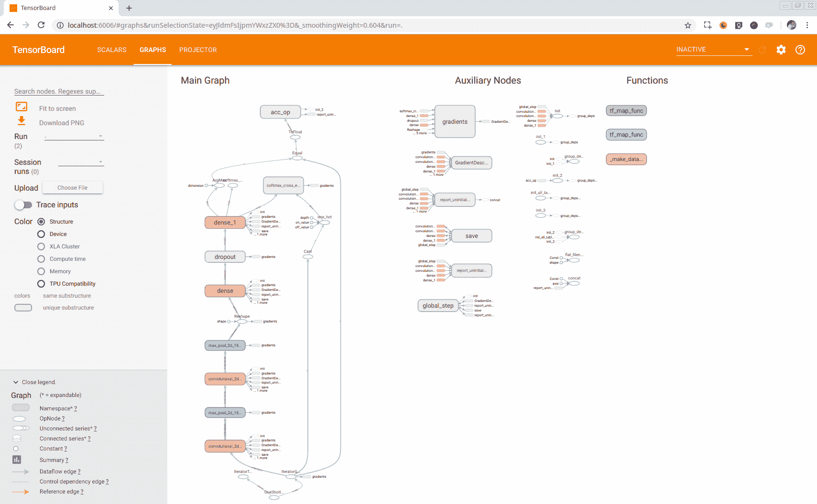Open TensorBoard settings gear
This screenshot has height=504, width=817.
(x=781, y=50)
